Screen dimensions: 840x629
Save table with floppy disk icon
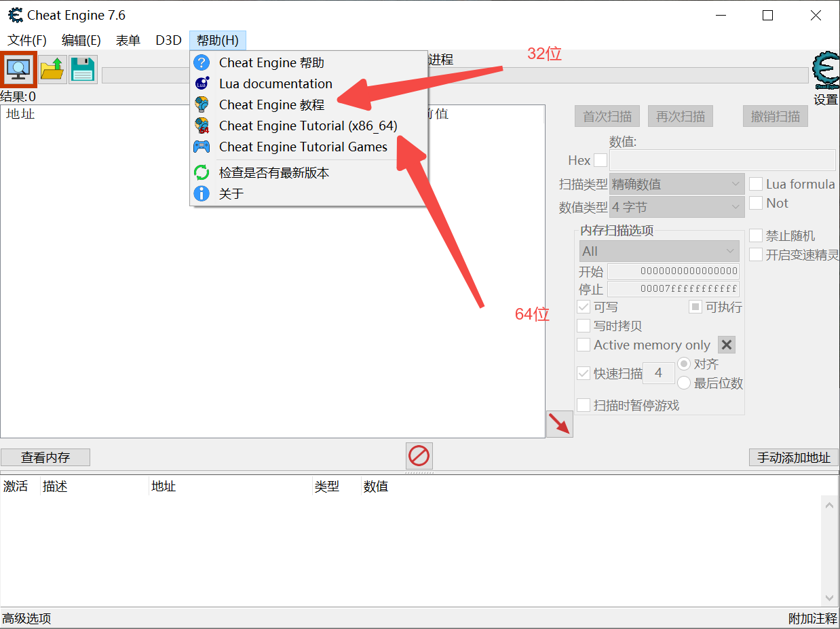point(83,69)
